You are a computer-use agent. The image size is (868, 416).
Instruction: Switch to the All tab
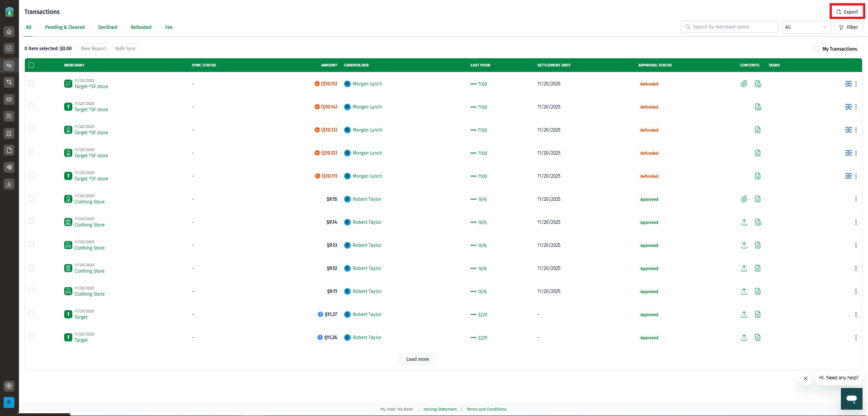(28, 27)
